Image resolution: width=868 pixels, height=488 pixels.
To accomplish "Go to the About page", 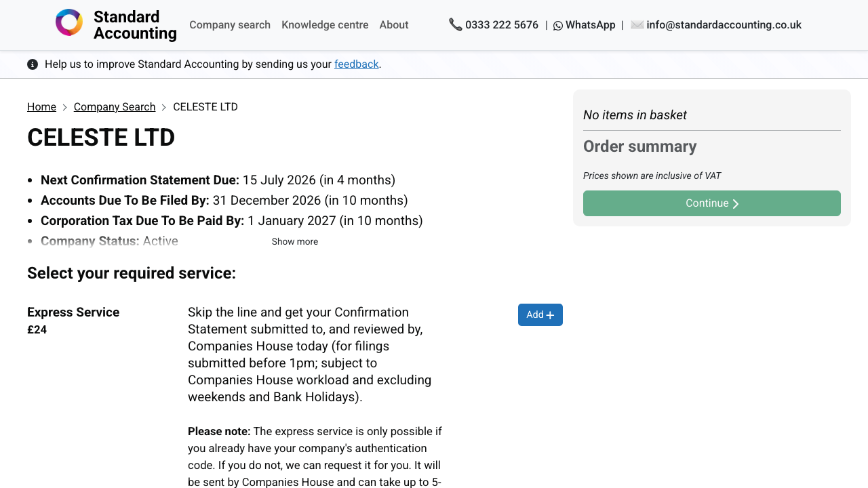I will (x=394, y=25).
